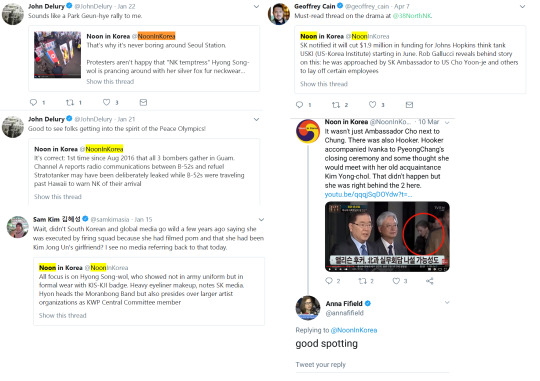Show this thread under Seoul Station tweet
Viewport: 540px width, 381px height.
click(110, 82)
